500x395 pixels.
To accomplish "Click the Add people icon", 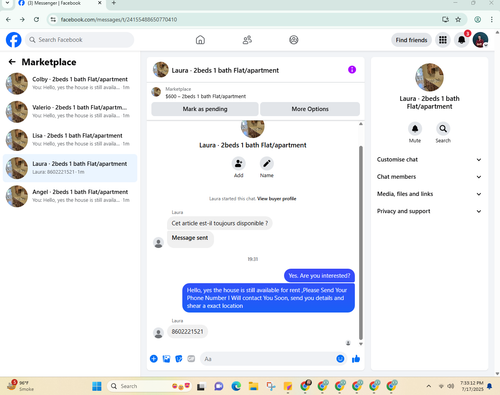I will tap(239, 164).
